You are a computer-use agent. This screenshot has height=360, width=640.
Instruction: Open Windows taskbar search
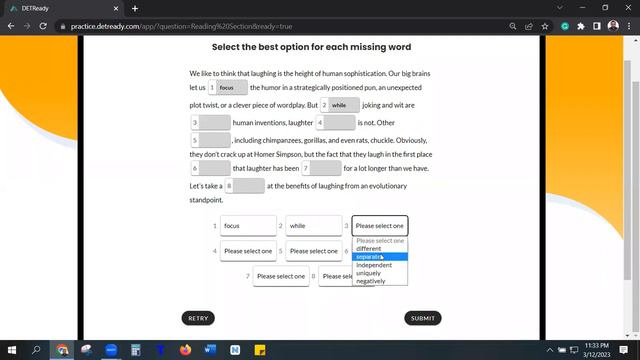[36, 350]
